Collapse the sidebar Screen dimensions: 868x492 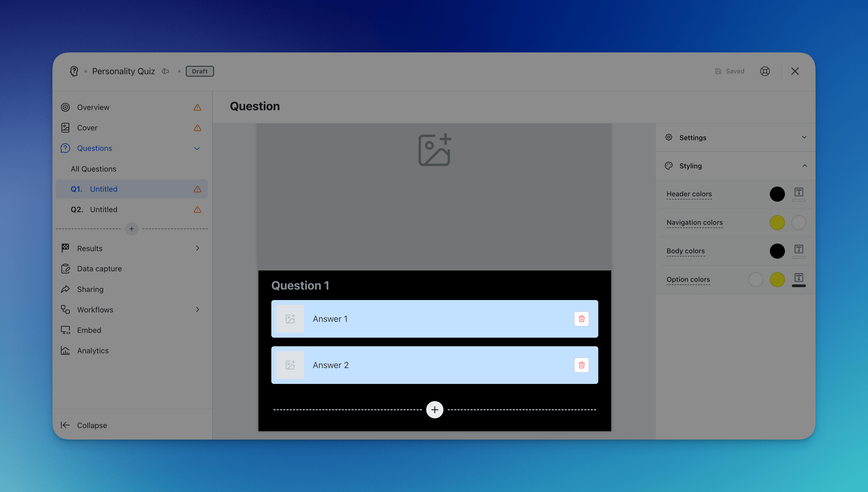coord(92,425)
